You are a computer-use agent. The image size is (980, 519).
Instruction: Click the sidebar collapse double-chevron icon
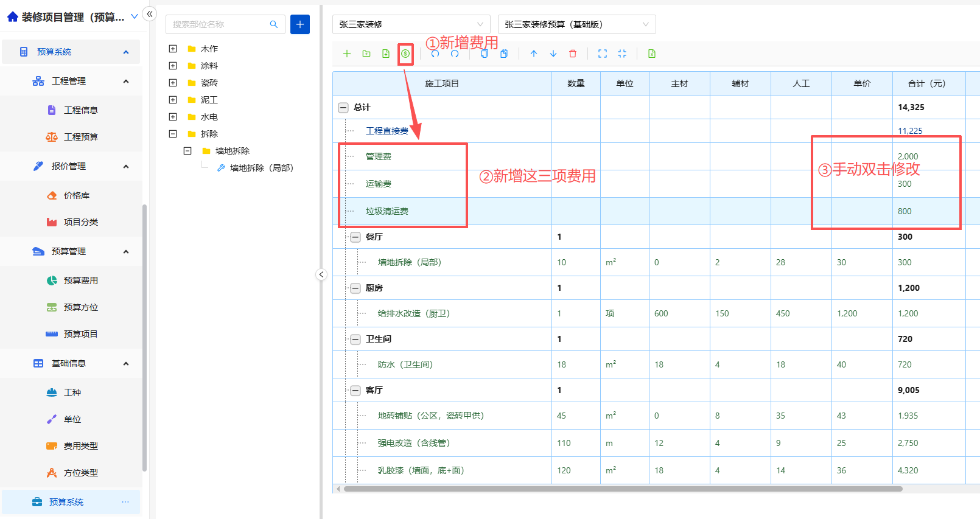[150, 13]
